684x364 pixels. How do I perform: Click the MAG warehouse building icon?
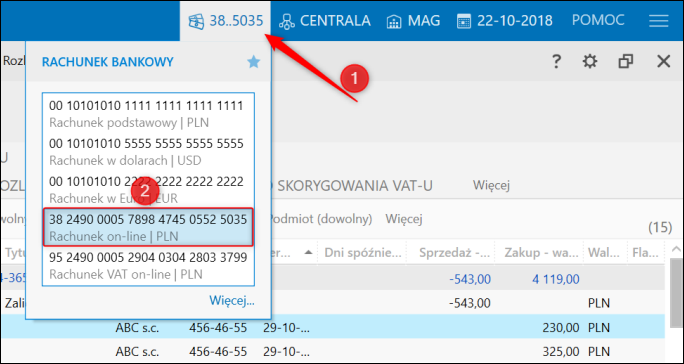pos(394,21)
